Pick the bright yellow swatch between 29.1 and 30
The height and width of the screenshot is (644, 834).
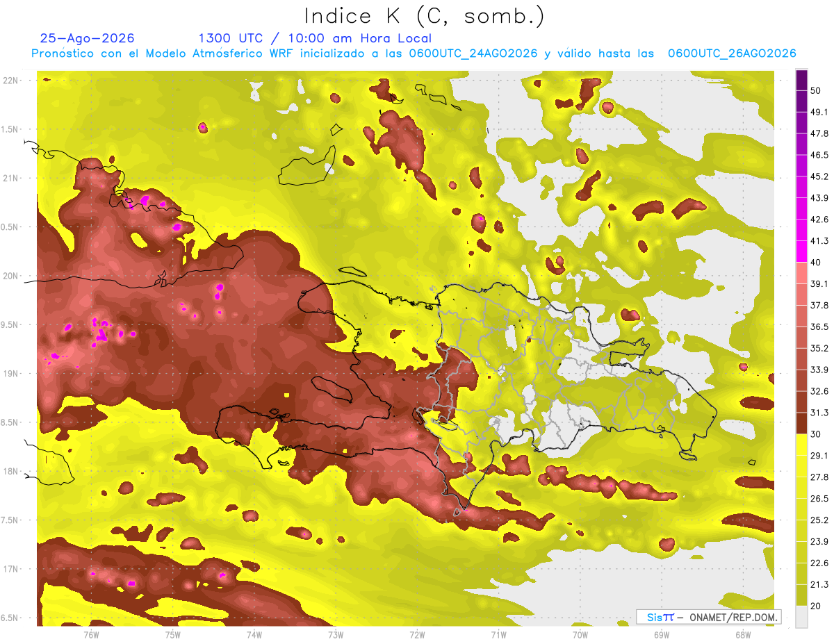pyautogui.click(x=801, y=445)
